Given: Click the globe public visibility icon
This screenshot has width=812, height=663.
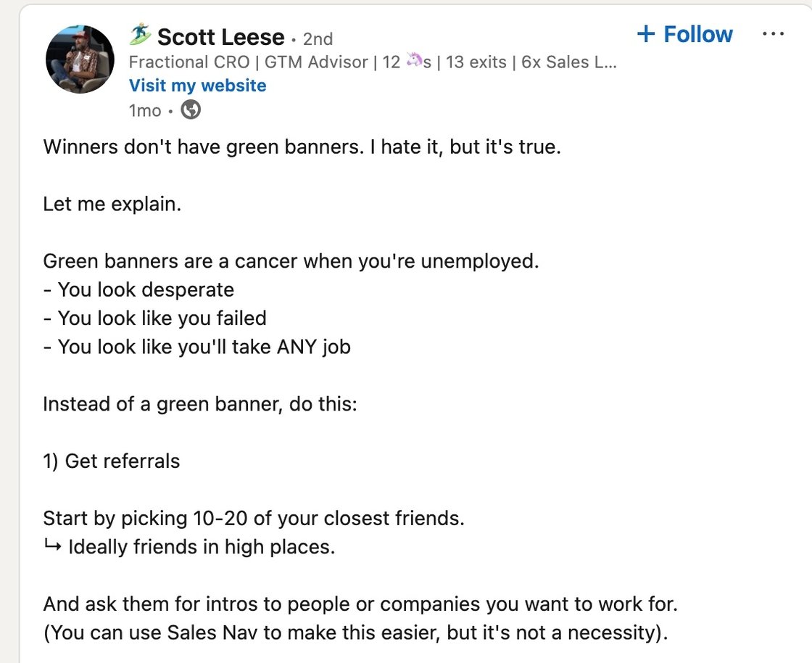Looking at the screenshot, I should pos(191,110).
